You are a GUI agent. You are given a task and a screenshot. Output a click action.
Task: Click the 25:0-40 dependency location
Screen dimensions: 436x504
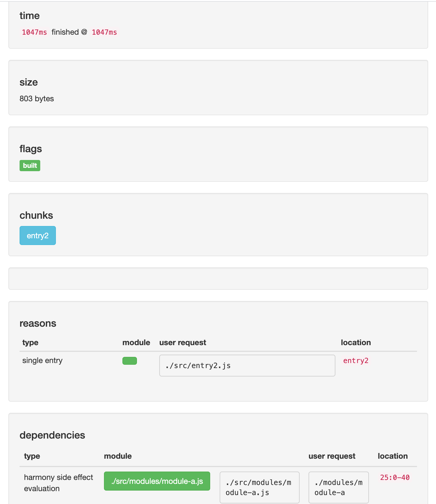[395, 477]
